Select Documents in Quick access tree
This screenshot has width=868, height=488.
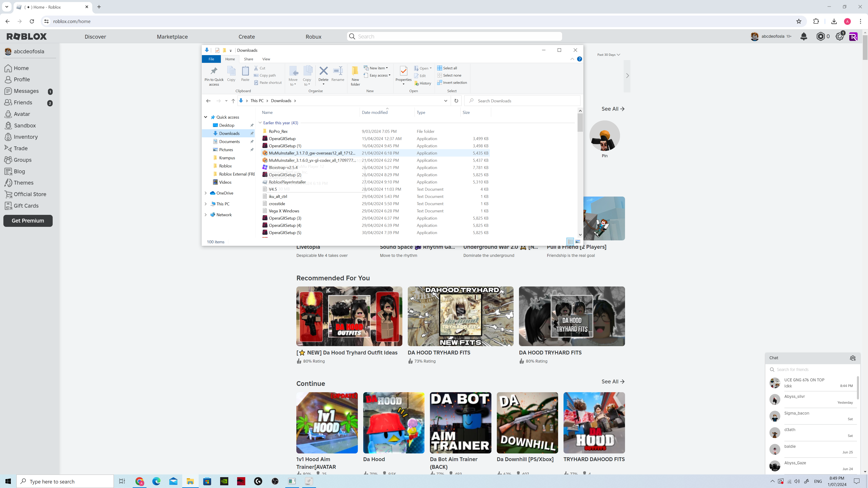coord(229,141)
